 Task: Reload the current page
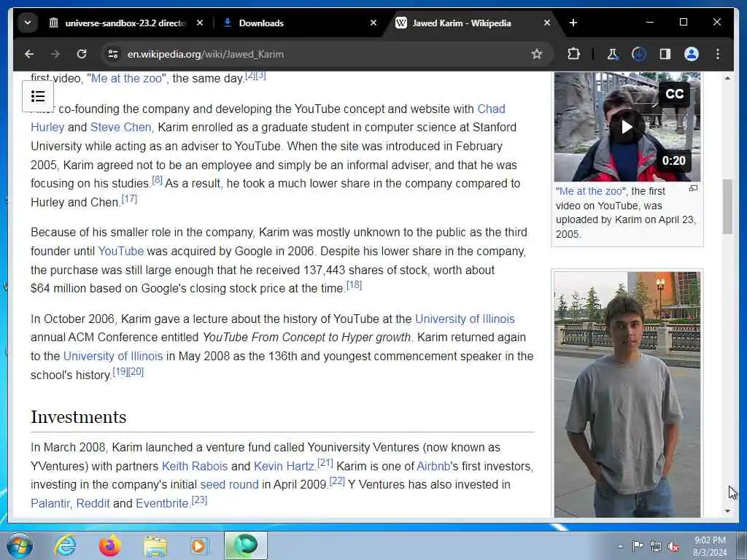click(x=82, y=54)
